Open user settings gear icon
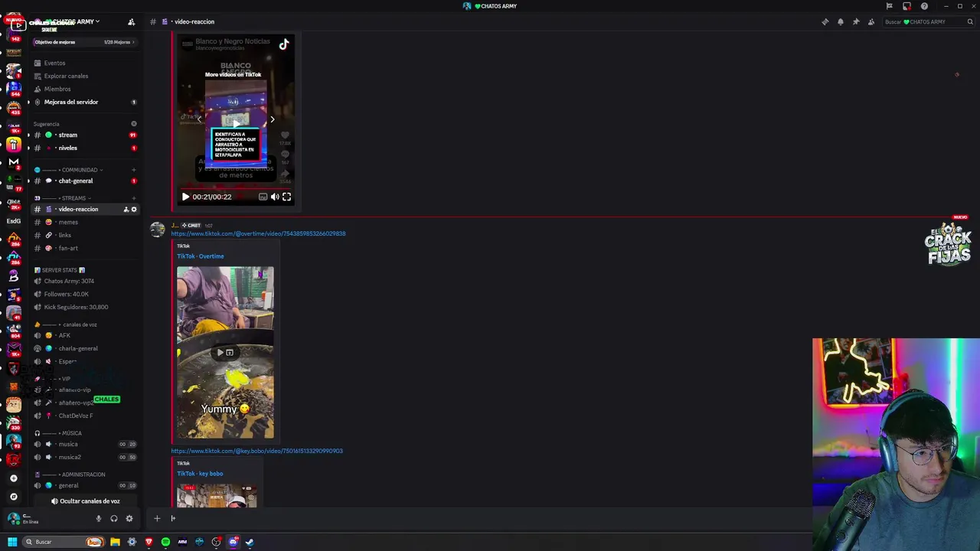This screenshot has width=980, height=551. click(x=129, y=519)
